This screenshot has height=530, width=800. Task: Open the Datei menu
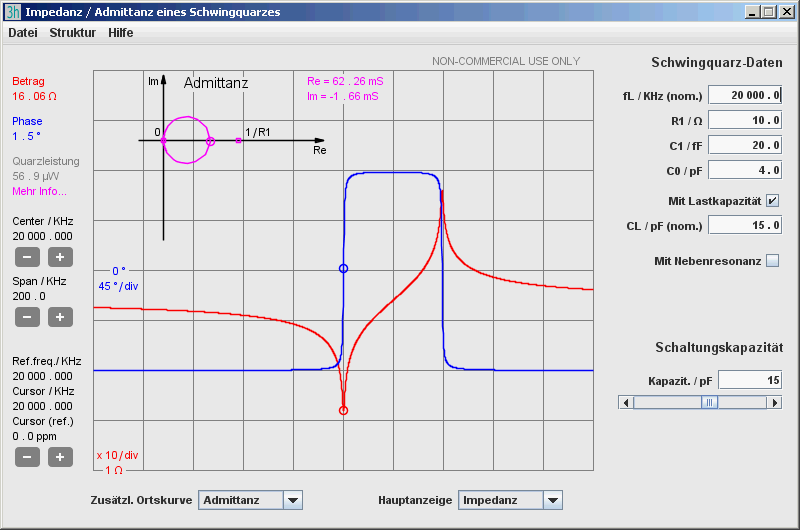[23, 33]
